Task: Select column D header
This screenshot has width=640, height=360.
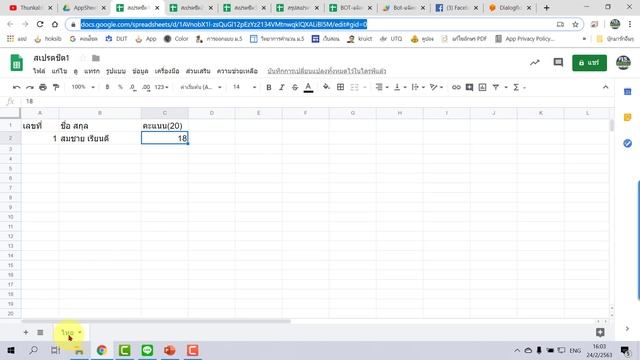Action: click(211, 113)
